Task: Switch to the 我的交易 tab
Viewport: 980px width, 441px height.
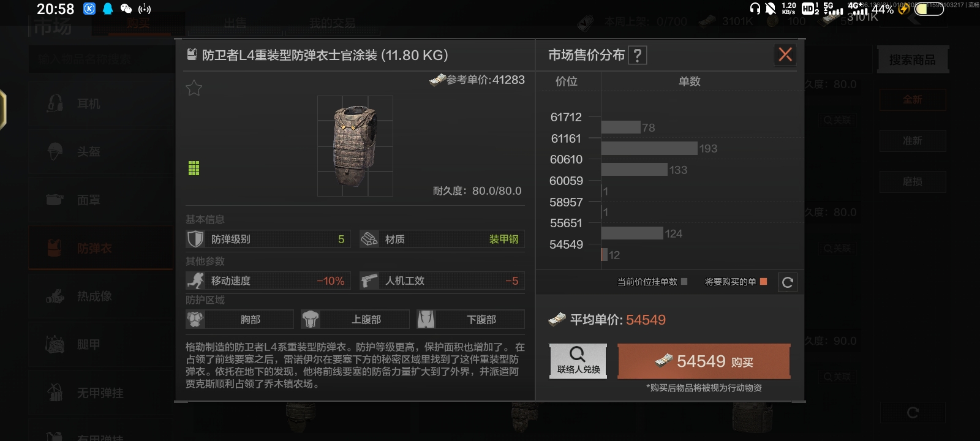Action: (332, 23)
